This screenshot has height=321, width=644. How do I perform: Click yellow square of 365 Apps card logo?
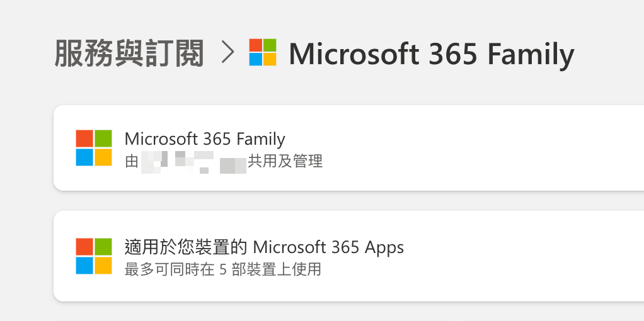click(x=103, y=266)
